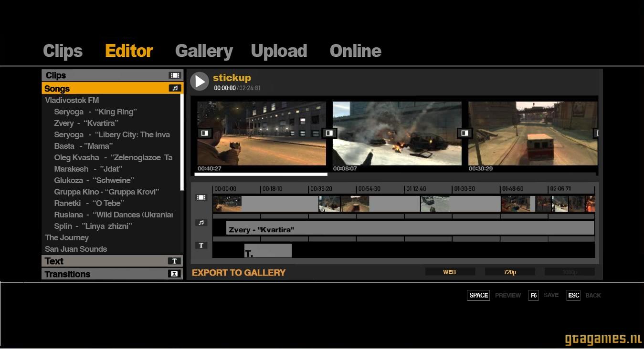Open the Online tab
Screen dimensions: 644x349
355,51
